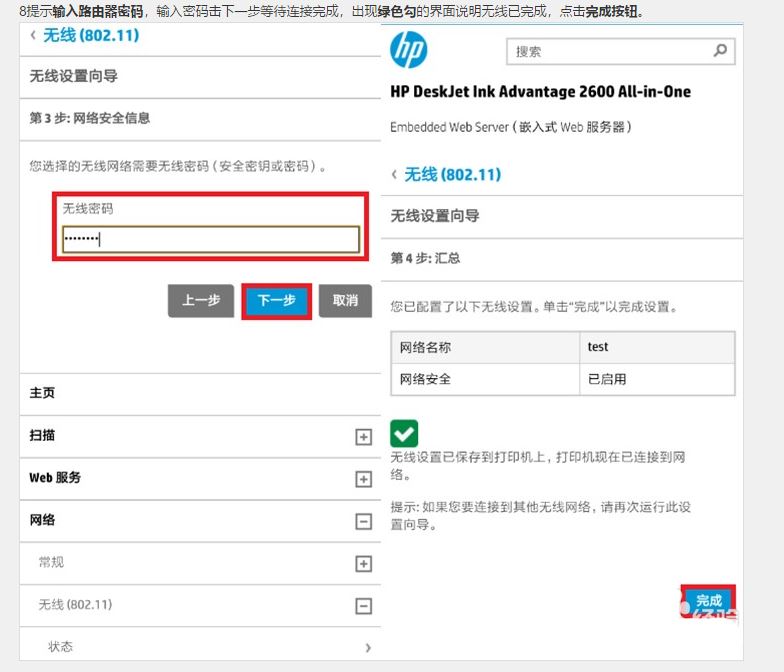The height and width of the screenshot is (672, 784).
Task: Click the 已启用 security value
Action: 607,379
